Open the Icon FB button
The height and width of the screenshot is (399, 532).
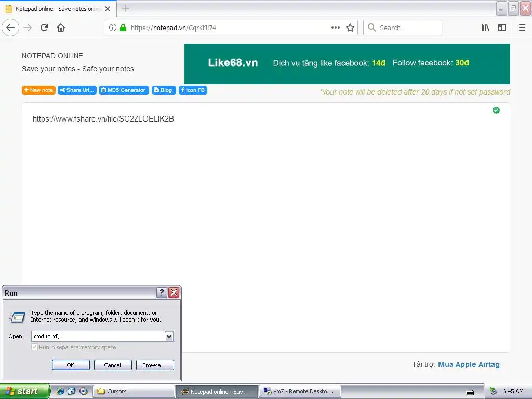193,90
